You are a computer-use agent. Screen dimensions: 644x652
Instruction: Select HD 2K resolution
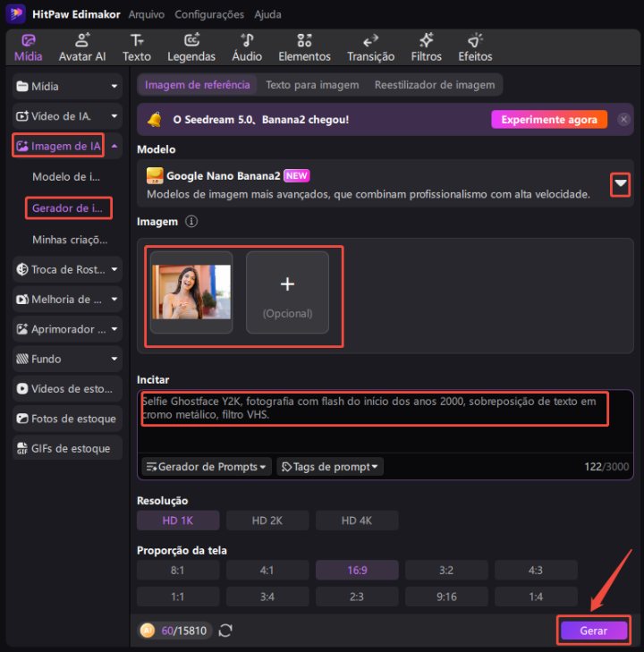coord(267,521)
